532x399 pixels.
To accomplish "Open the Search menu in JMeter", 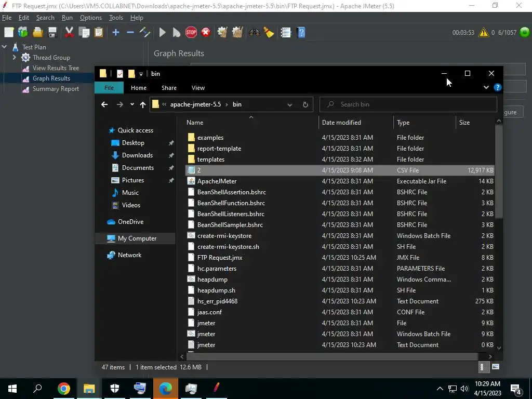I will point(45,18).
